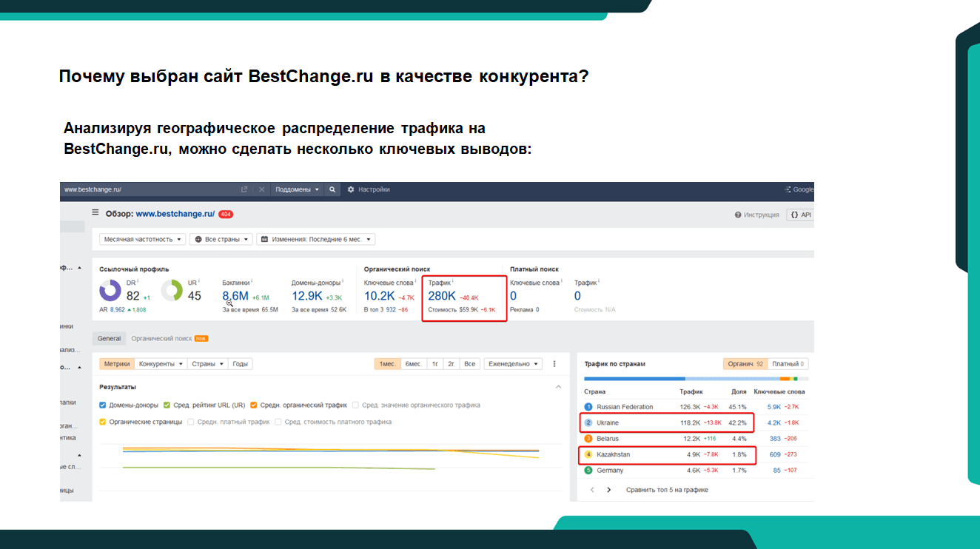Click the Ukraine country row

coord(694,422)
